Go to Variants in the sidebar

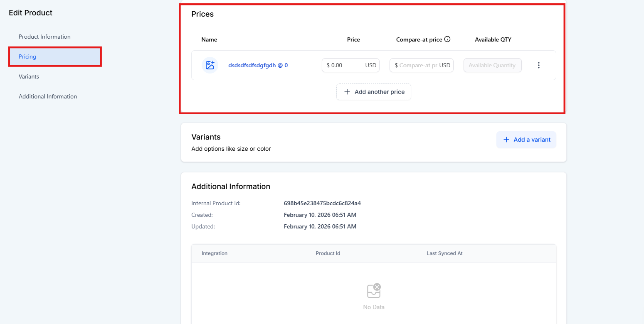click(x=29, y=76)
